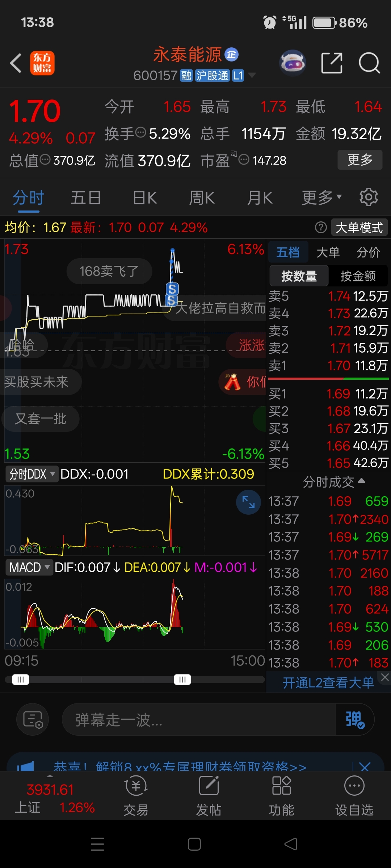Send via the 弹 icon
This screenshot has width=391, height=868.
pyautogui.click(x=355, y=719)
